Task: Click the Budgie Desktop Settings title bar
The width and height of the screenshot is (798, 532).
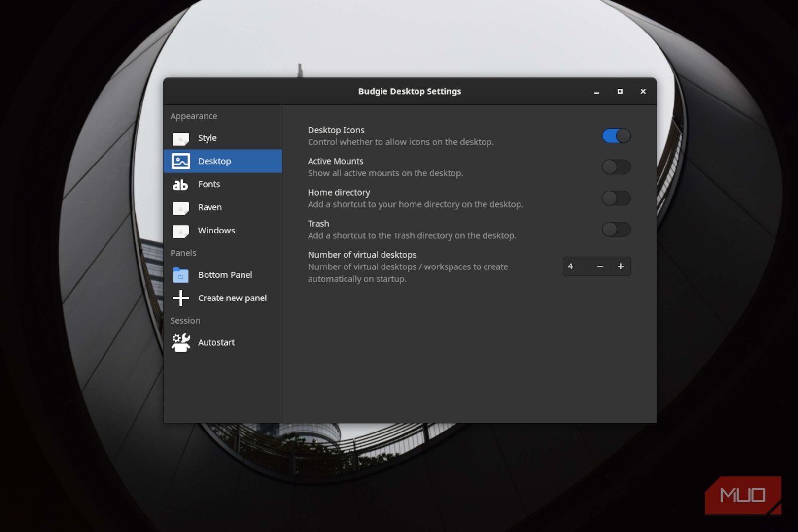Action: pos(410,91)
